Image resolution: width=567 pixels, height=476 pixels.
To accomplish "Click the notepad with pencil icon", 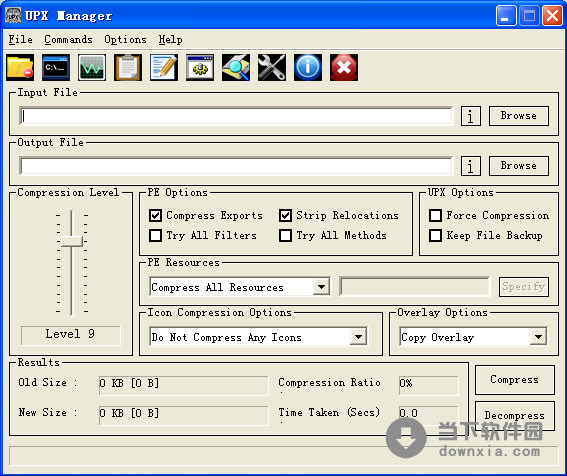I will (164, 68).
